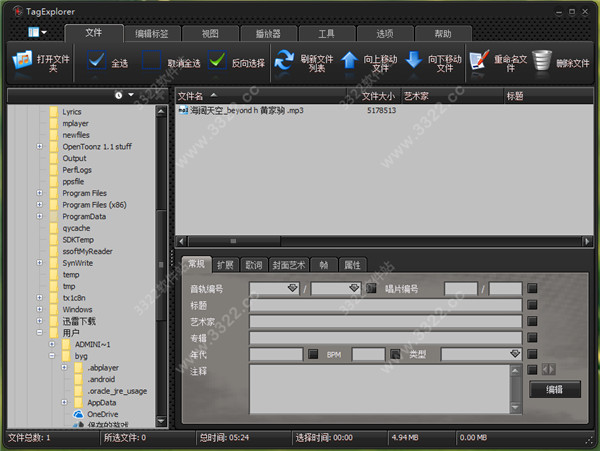
Task: Toggle the Deselect All (取消全选) checkbox
Action: (152, 60)
